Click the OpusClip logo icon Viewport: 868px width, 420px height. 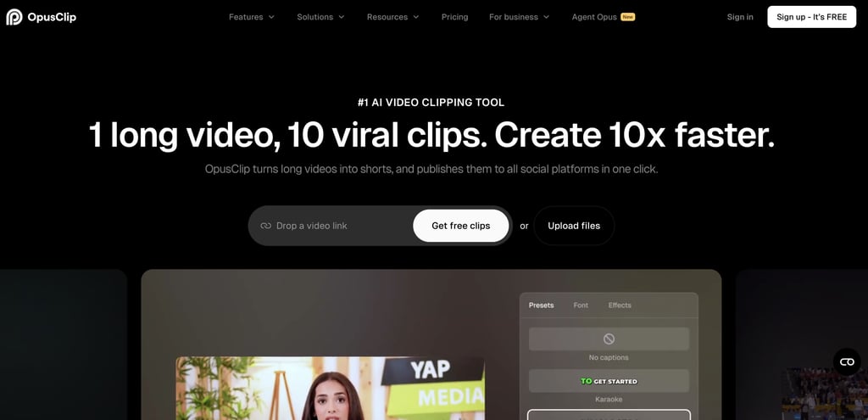pyautogui.click(x=14, y=17)
